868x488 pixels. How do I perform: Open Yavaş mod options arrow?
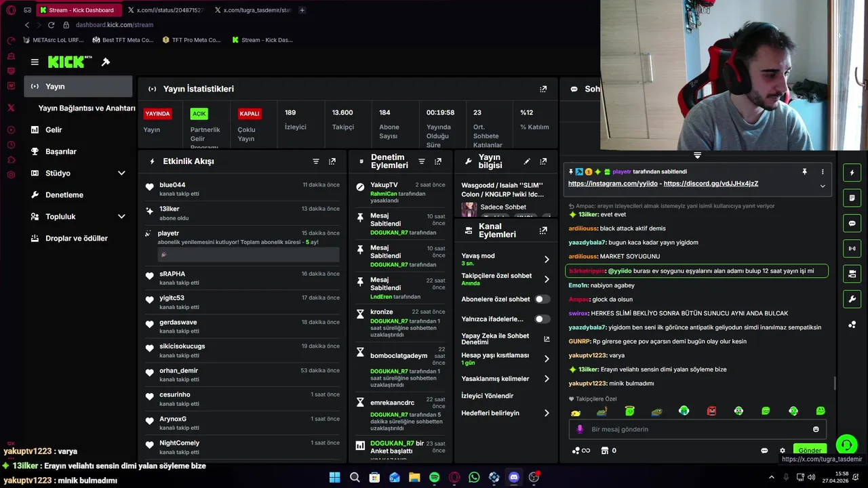547,260
